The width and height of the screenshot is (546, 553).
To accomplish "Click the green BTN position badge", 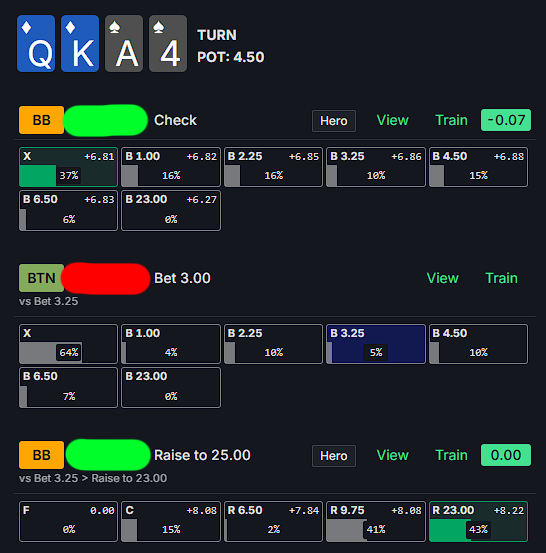I will (42, 278).
